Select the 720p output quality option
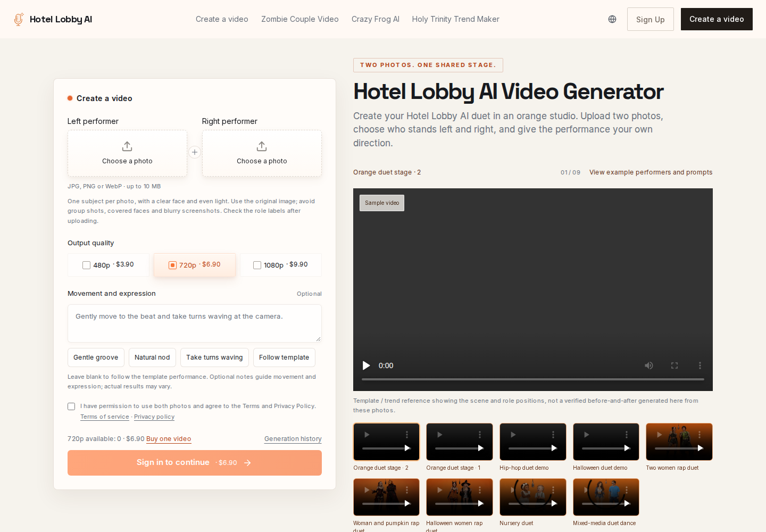Viewport: 766px width, 532px height. 195,265
